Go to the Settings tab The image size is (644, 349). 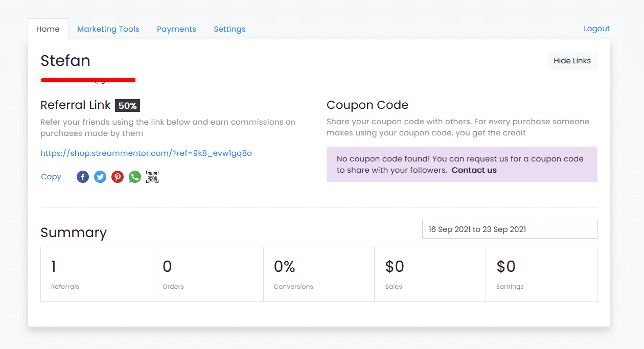pyautogui.click(x=229, y=29)
